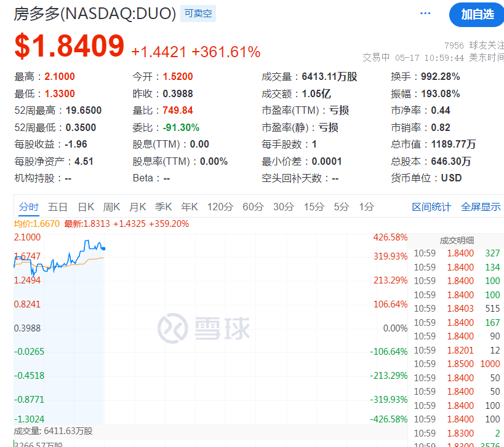
Task: Switch to the 1分 minute chart
Action: click(x=366, y=207)
